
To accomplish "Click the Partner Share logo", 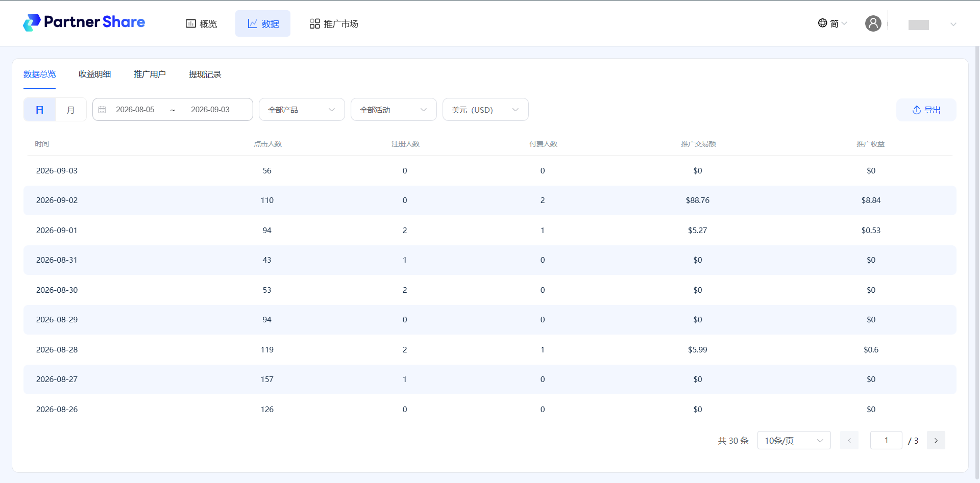I will click(x=84, y=22).
